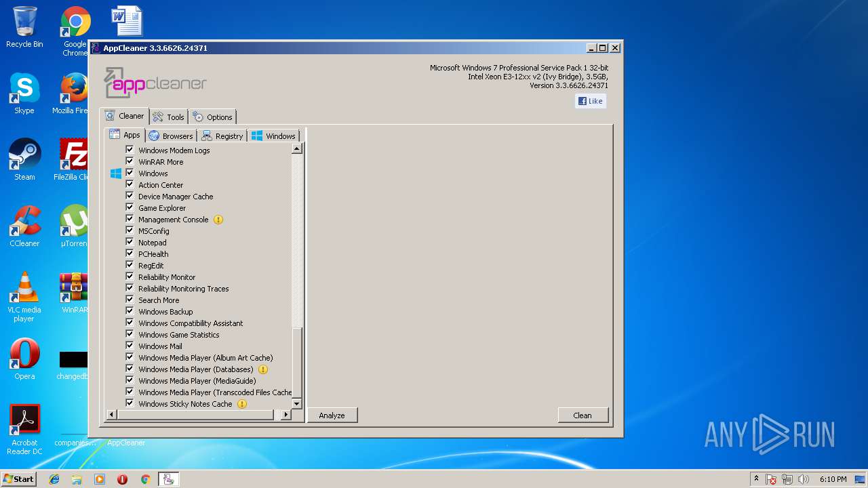Uncheck the Notepad checkbox

[x=130, y=242]
